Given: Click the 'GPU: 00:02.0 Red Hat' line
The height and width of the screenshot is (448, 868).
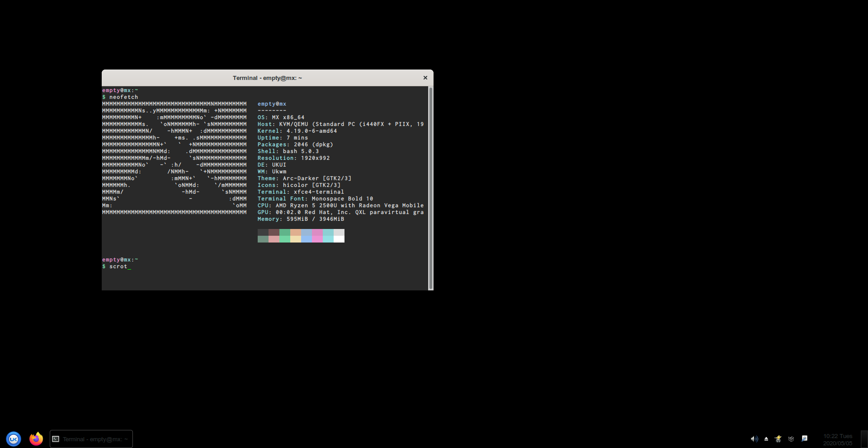Looking at the screenshot, I should [341, 212].
